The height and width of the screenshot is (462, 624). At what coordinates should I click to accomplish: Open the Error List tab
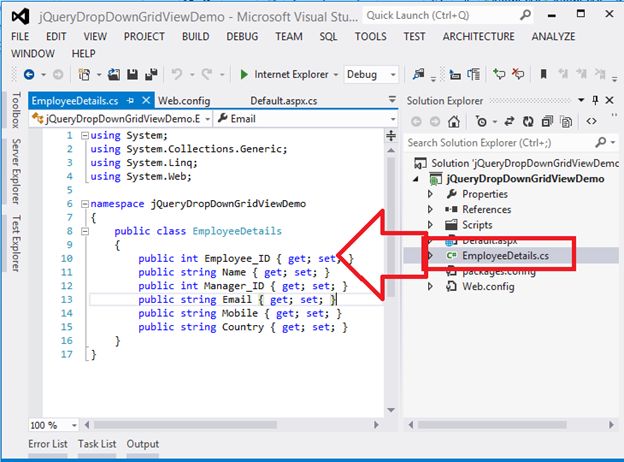(x=48, y=444)
